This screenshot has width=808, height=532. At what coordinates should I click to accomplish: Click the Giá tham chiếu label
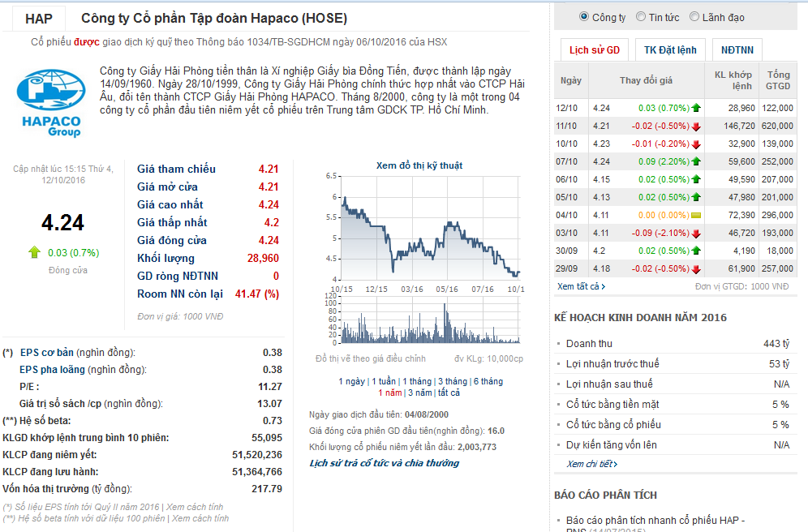(x=176, y=169)
